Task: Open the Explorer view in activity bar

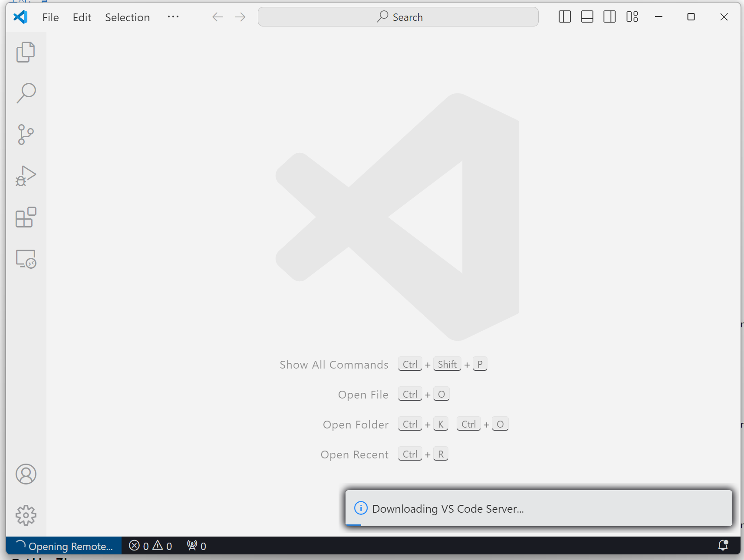Action: (26, 52)
